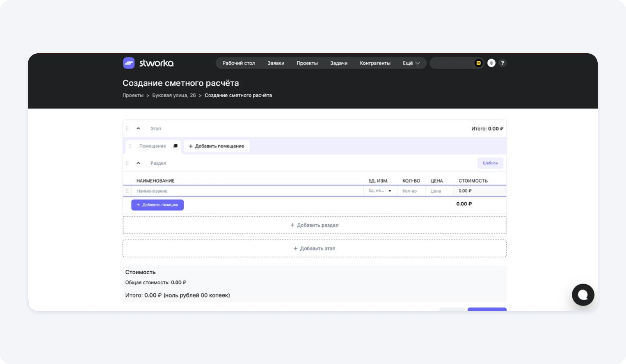The width and height of the screenshot is (626, 364).
Task: Grab the drag handle beside Раздел
Action: (x=127, y=163)
